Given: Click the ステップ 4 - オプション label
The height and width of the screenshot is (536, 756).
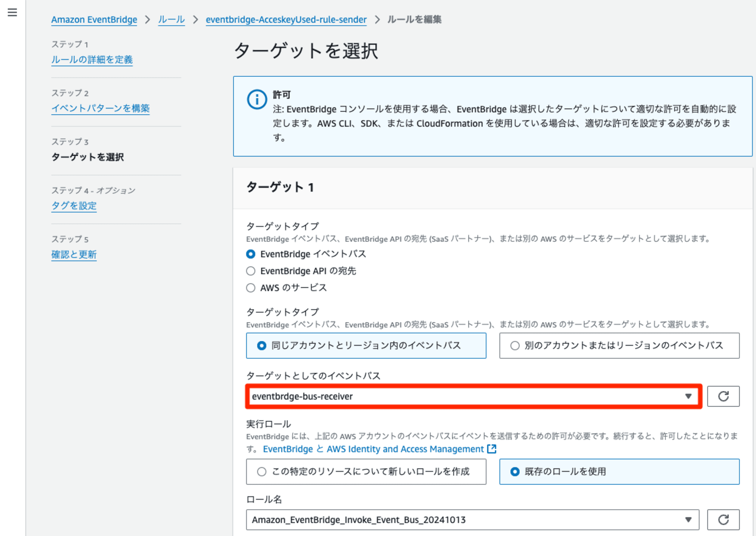Looking at the screenshot, I should point(93,191).
